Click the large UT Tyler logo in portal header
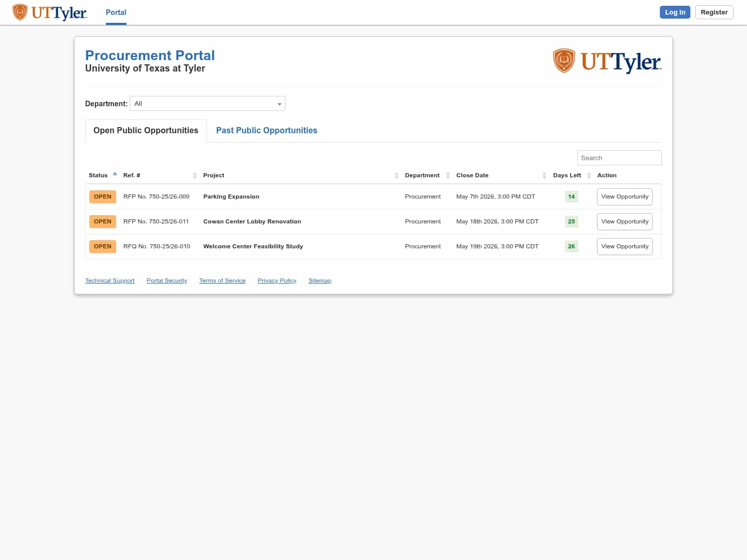Screen dimensions: 747x560 coord(607,62)
